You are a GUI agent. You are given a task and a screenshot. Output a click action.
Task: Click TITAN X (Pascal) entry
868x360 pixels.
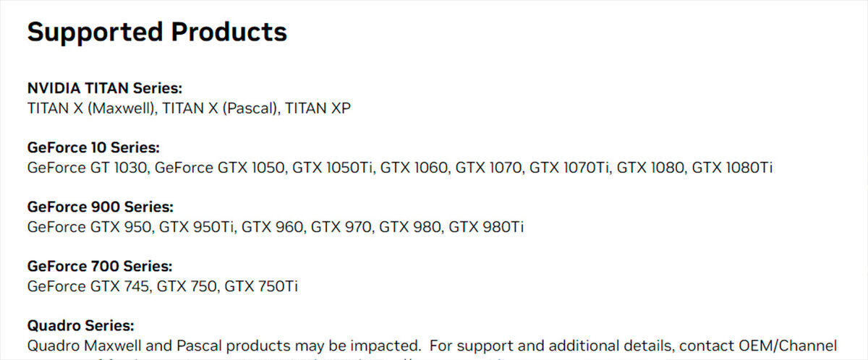(x=219, y=108)
